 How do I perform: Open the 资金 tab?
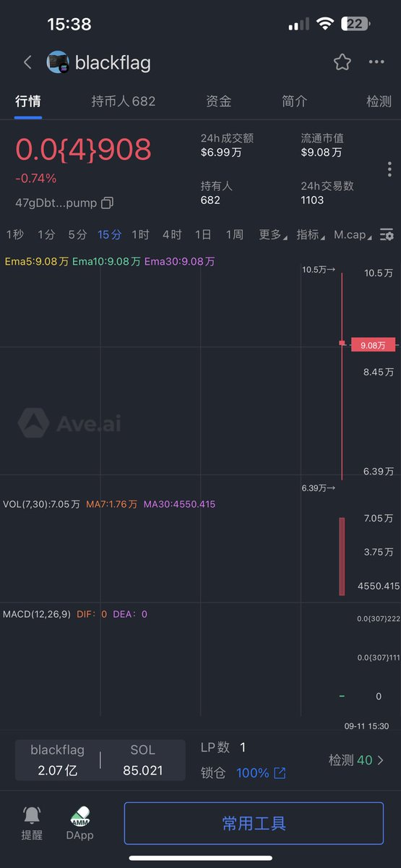219,101
